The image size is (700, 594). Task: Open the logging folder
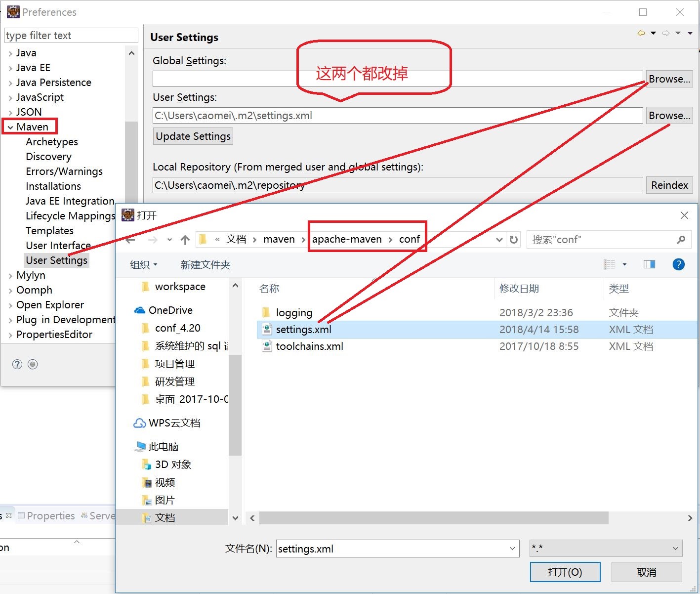[x=294, y=313]
